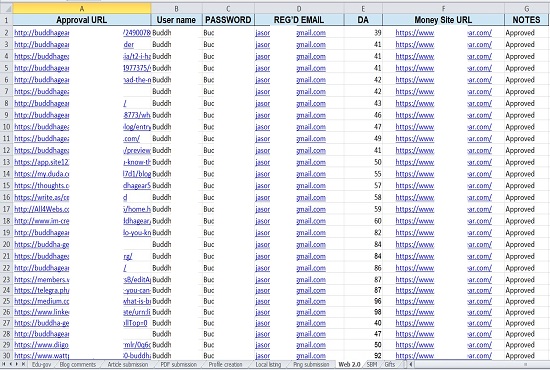550x370 pixels.
Task: Open the https://www.watt link in row 30
Action: pos(42,356)
